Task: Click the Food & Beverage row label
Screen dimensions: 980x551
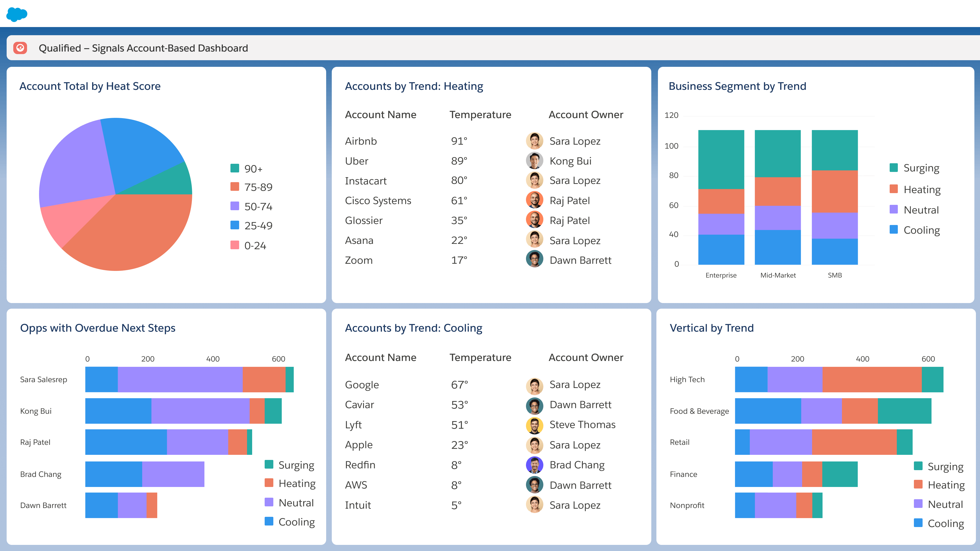Action: click(x=699, y=411)
